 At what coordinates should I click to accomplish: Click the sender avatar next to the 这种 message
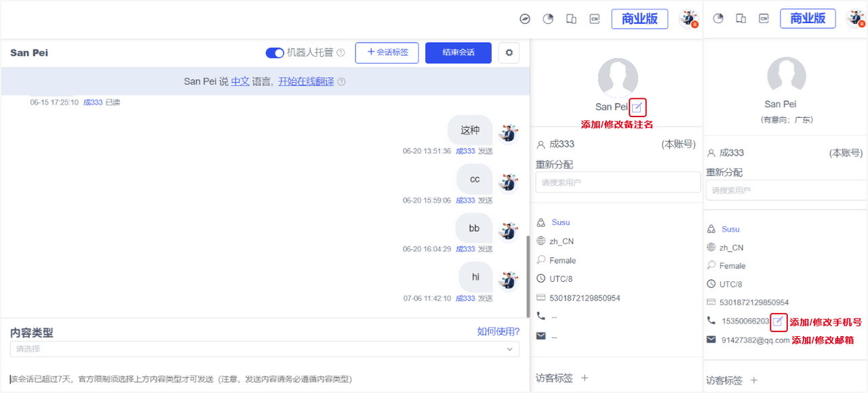508,133
